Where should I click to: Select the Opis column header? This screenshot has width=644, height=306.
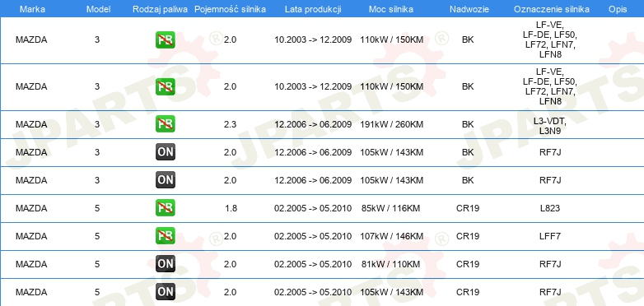[x=618, y=9]
